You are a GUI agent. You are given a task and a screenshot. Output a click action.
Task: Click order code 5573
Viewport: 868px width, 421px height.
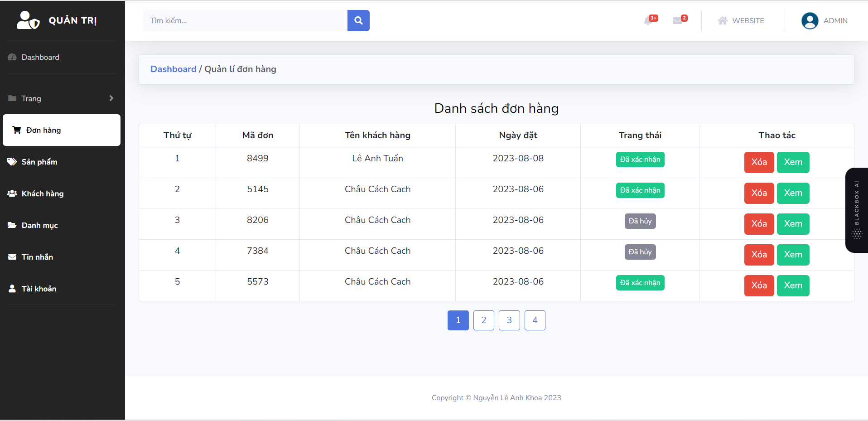click(x=258, y=281)
